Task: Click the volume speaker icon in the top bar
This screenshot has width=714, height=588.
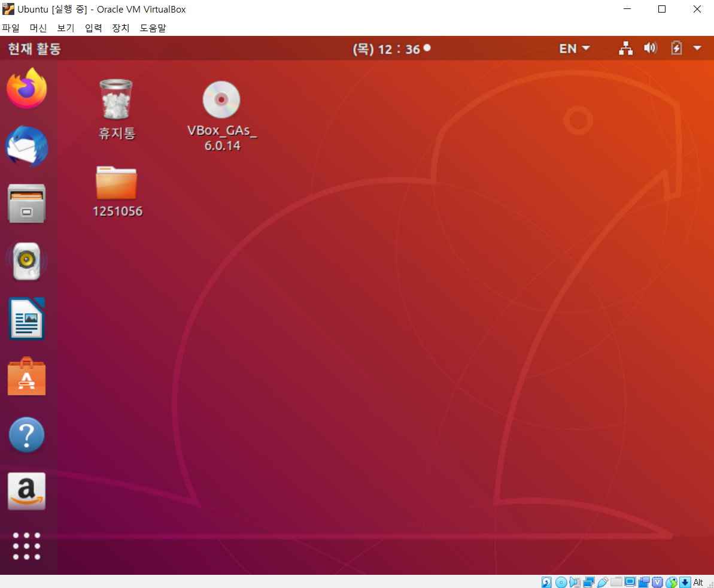Action: [650, 48]
